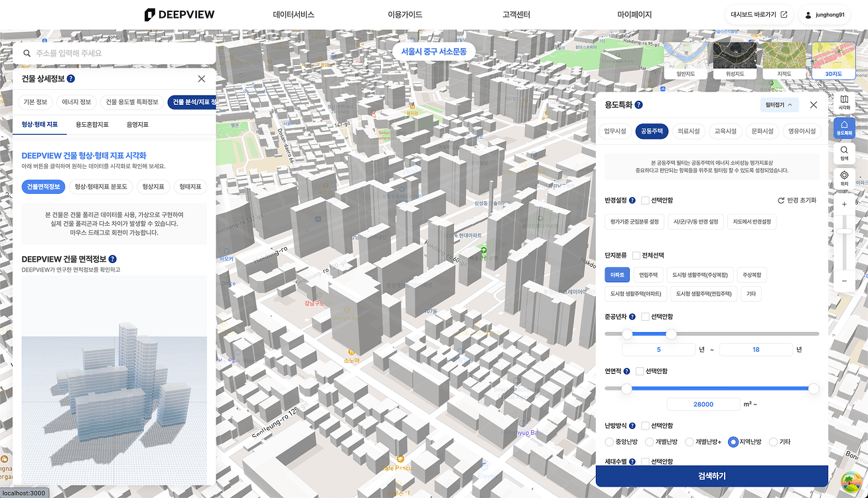Click the help icon next to 용도특화
This screenshot has width=868, height=498.
(638, 105)
